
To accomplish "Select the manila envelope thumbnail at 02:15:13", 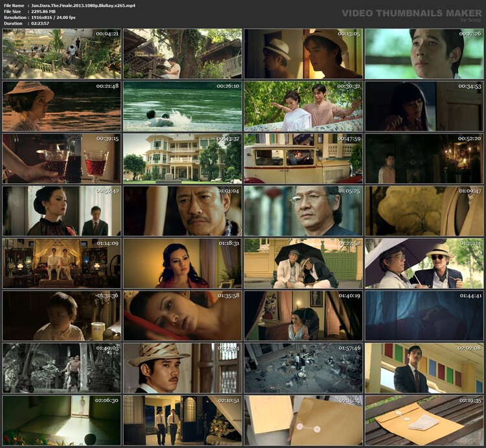I will [x=303, y=420].
